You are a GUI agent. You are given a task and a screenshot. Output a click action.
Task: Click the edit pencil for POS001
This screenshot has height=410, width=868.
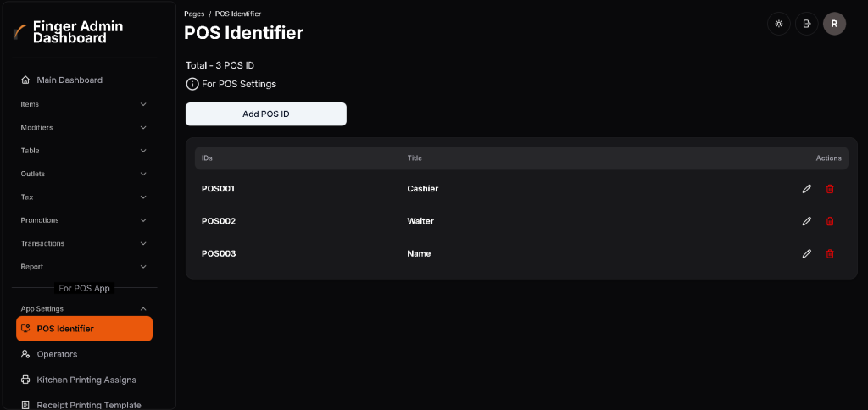pyautogui.click(x=806, y=189)
